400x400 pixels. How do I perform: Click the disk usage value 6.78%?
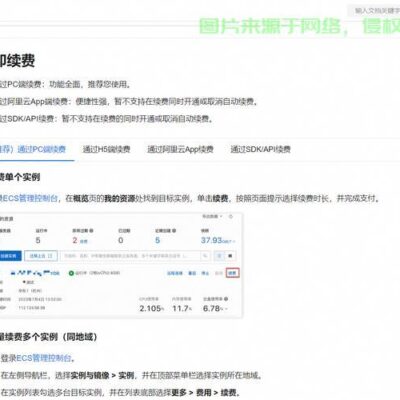tap(213, 308)
